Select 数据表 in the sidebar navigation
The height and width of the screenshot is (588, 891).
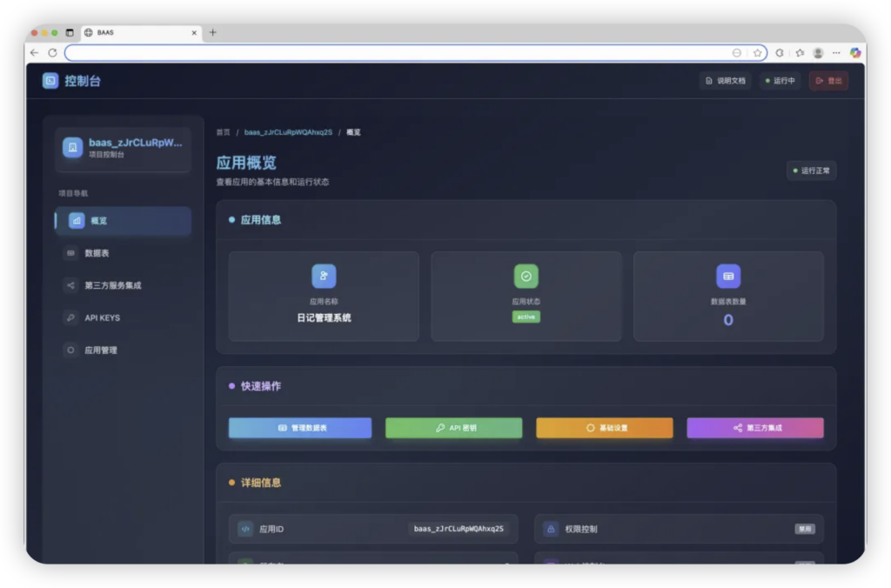tap(97, 253)
